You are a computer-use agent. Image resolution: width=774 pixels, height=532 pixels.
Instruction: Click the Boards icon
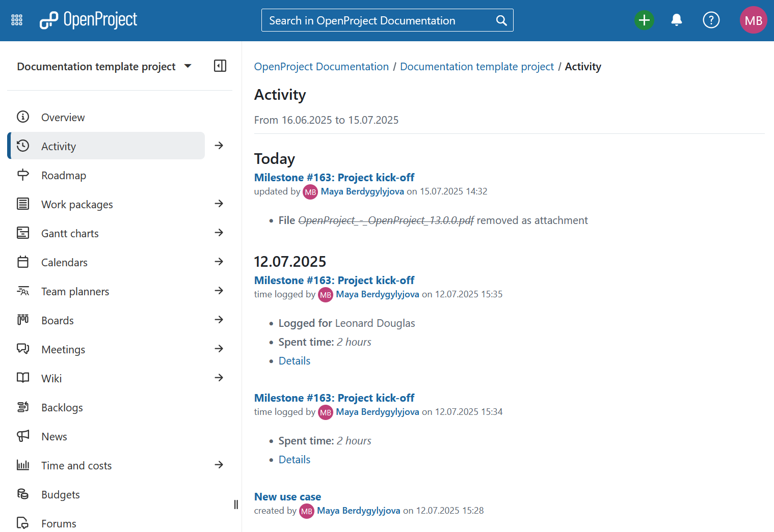(23, 320)
